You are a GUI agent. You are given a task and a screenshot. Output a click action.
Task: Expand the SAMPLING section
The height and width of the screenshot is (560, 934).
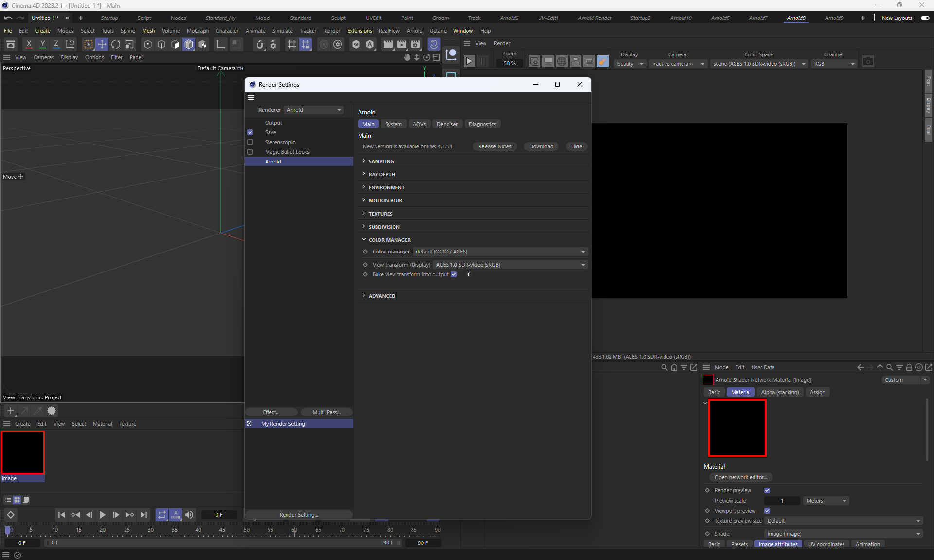pyautogui.click(x=381, y=161)
